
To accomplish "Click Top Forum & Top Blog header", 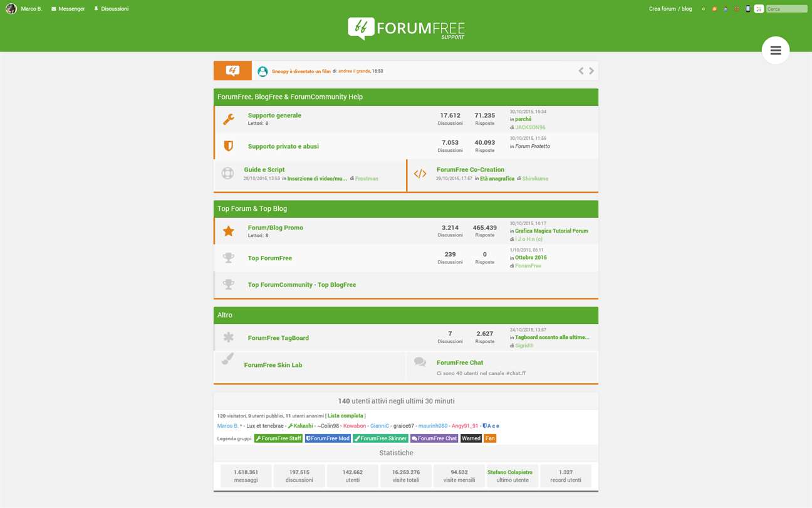I will click(x=406, y=208).
